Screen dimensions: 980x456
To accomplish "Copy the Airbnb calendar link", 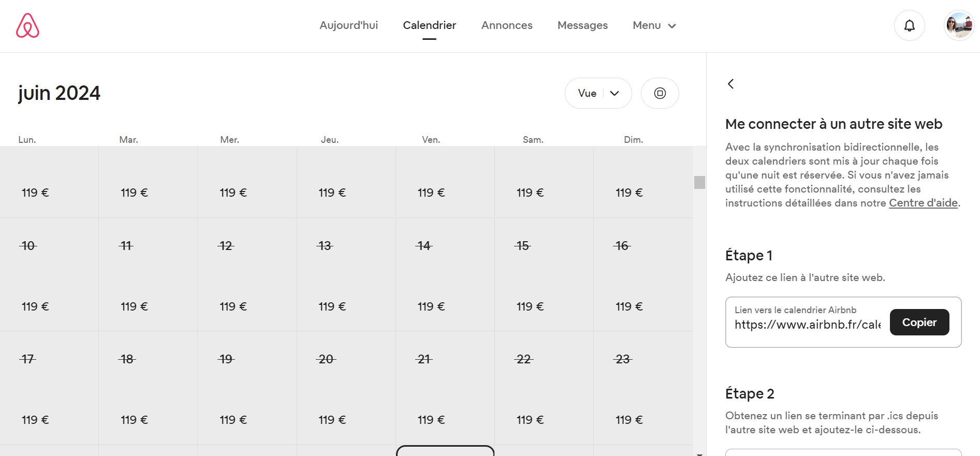I will [919, 322].
